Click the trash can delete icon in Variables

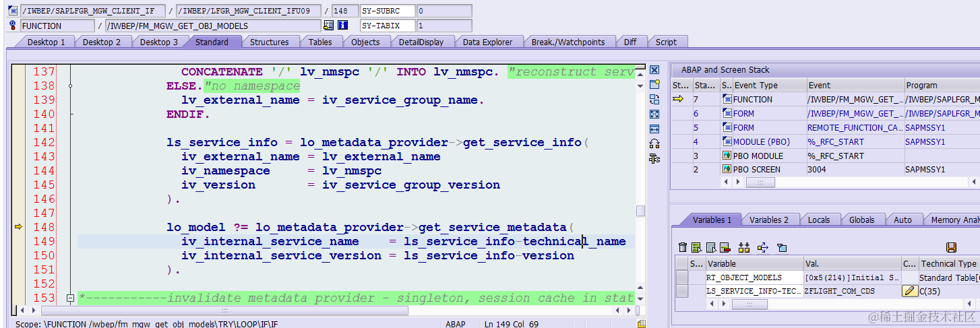pyautogui.click(x=683, y=248)
